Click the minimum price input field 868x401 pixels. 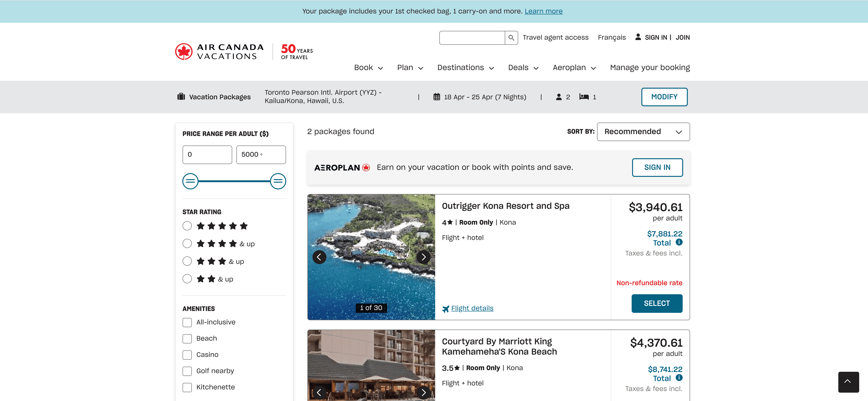tap(207, 155)
